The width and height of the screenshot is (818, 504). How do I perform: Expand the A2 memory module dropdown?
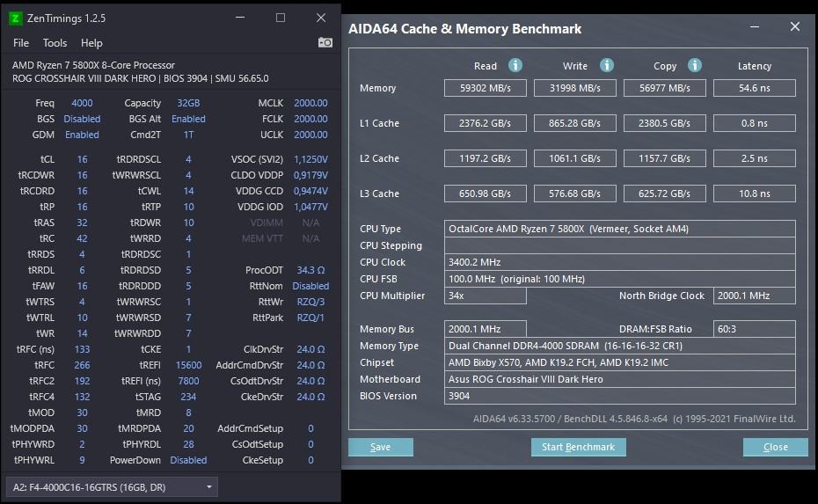pos(112,486)
